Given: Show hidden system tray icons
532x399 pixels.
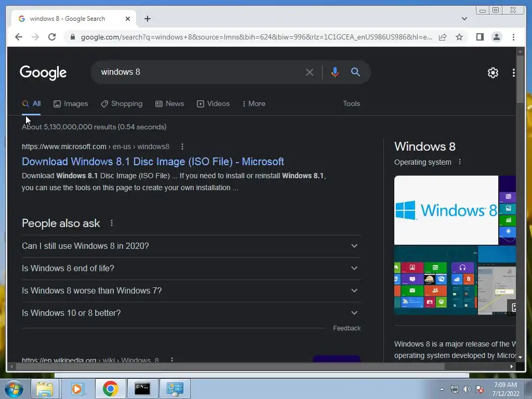Looking at the screenshot, I should tap(442, 389).
